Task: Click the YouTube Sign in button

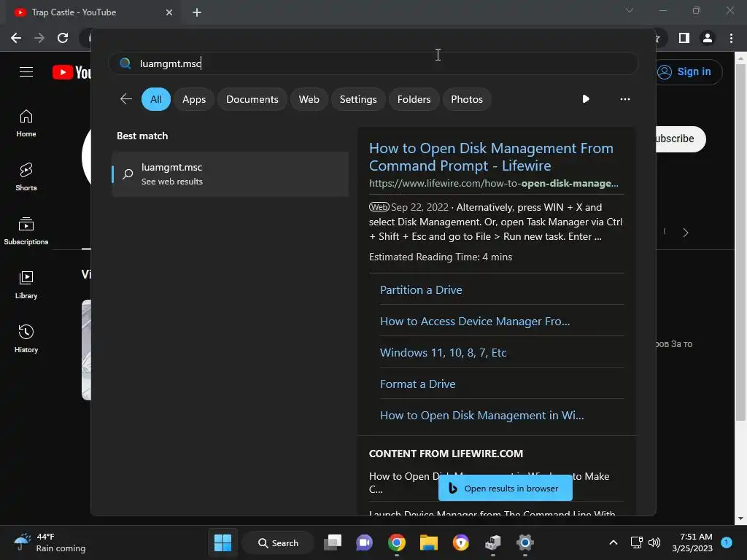Action: click(689, 72)
